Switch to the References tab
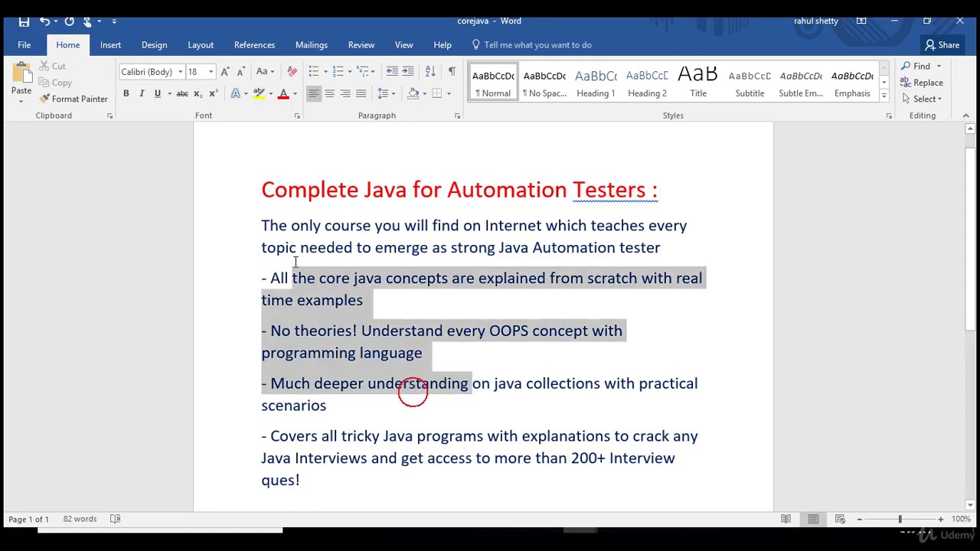The width and height of the screenshot is (980, 551). click(x=254, y=45)
